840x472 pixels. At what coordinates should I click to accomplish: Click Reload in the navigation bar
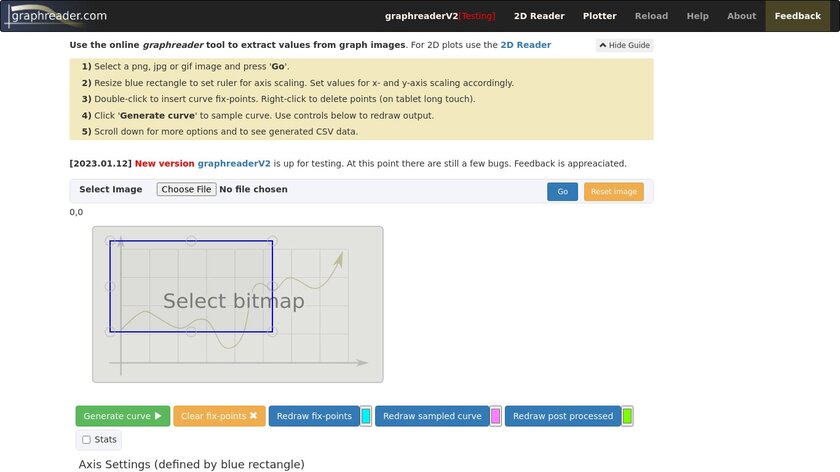point(651,16)
